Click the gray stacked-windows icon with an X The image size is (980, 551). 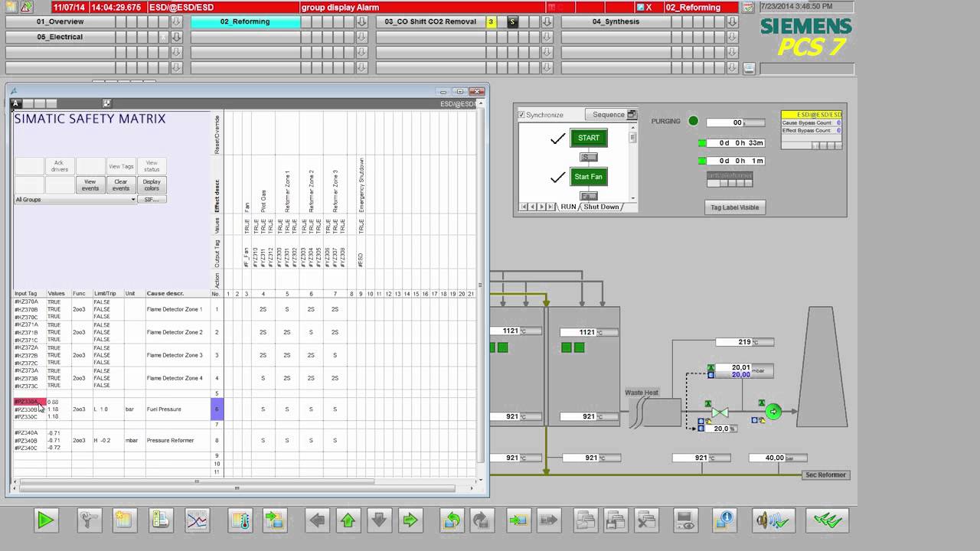(x=647, y=520)
